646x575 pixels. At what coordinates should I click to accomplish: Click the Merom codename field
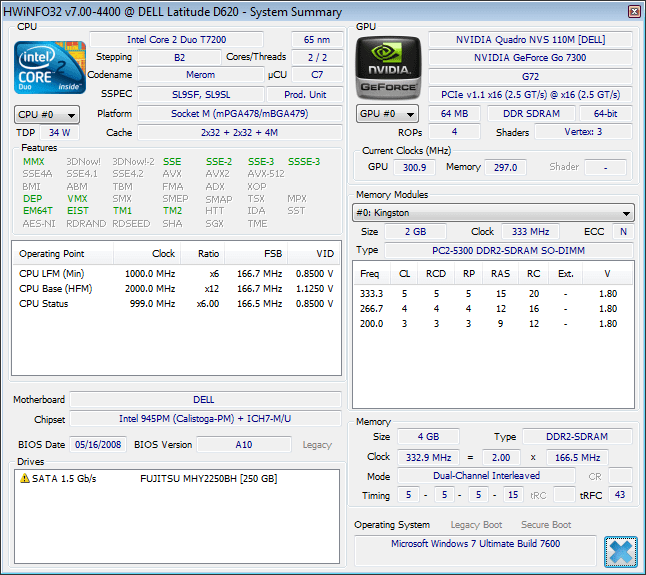pyautogui.click(x=200, y=75)
